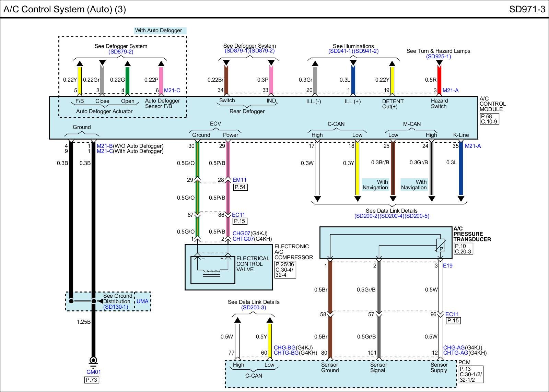Open the SD941-1 Illuminations reference
549x392 pixels.
click(x=340, y=51)
